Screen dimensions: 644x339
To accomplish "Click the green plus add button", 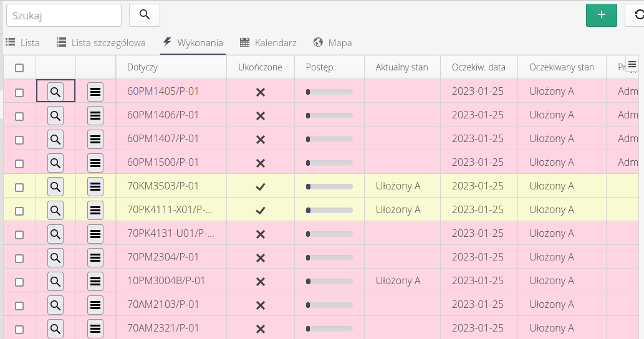I will (x=601, y=15).
